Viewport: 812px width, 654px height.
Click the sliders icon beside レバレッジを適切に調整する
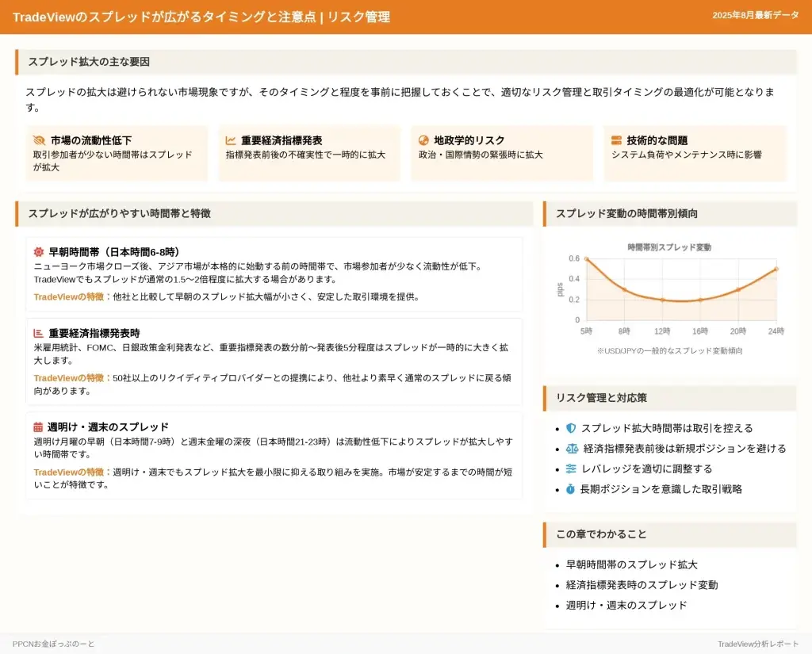[x=571, y=469]
